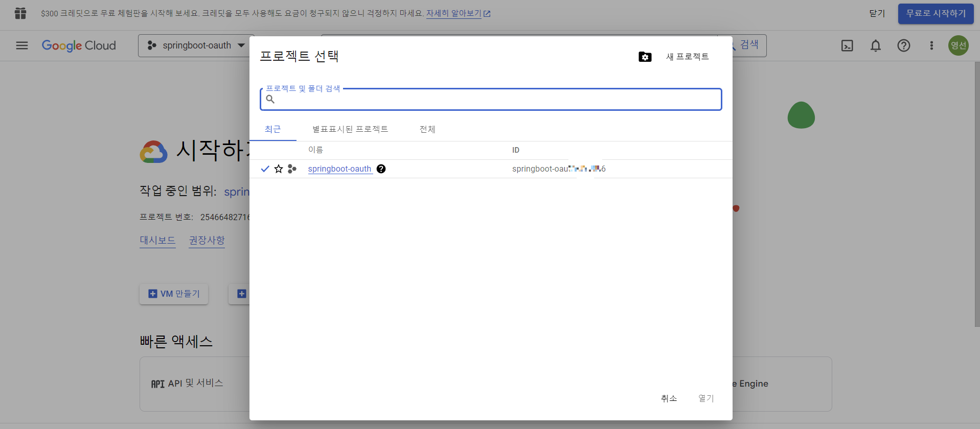Open the three-dot settings menu
Image resolution: width=980 pixels, height=429 pixels.
click(x=931, y=45)
